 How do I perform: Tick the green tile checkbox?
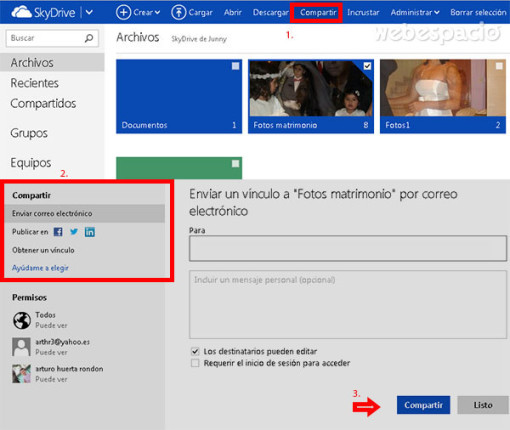[x=235, y=164]
